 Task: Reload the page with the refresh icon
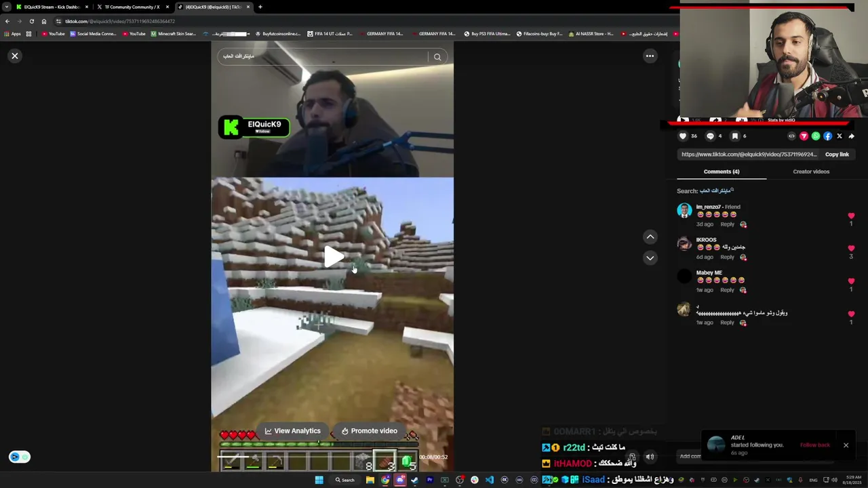point(31,21)
